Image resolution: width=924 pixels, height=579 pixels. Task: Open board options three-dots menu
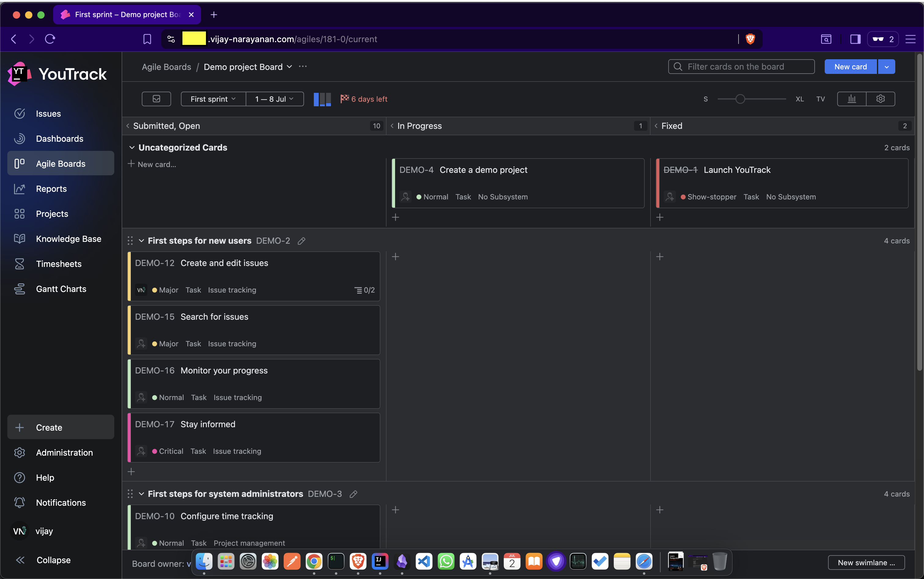click(x=302, y=67)
